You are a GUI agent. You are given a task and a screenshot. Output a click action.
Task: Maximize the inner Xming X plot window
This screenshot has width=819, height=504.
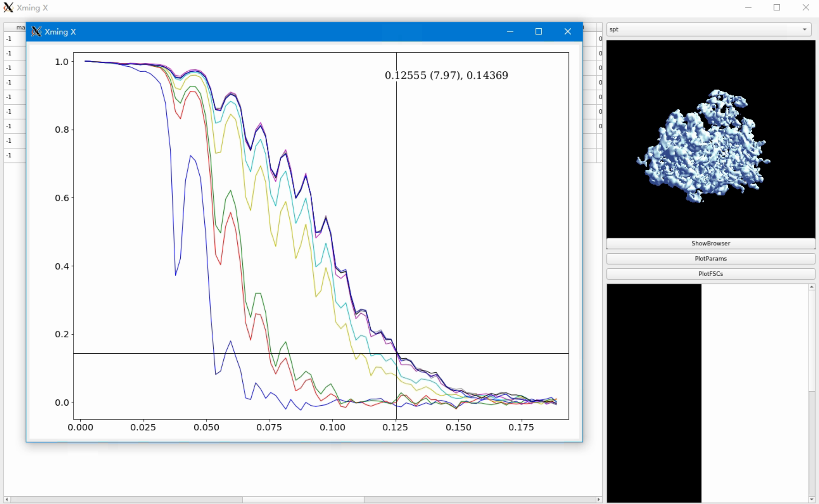[539, 32]
